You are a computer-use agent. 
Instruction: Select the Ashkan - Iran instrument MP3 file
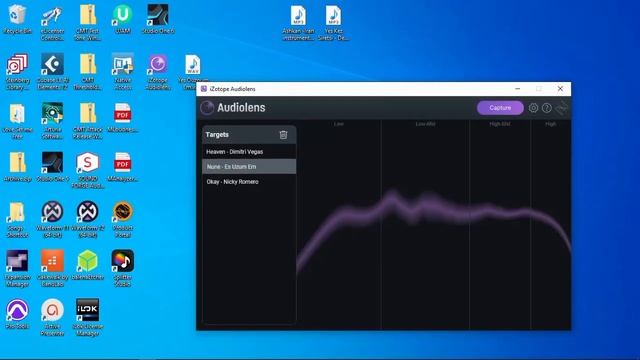click(298, 23)
